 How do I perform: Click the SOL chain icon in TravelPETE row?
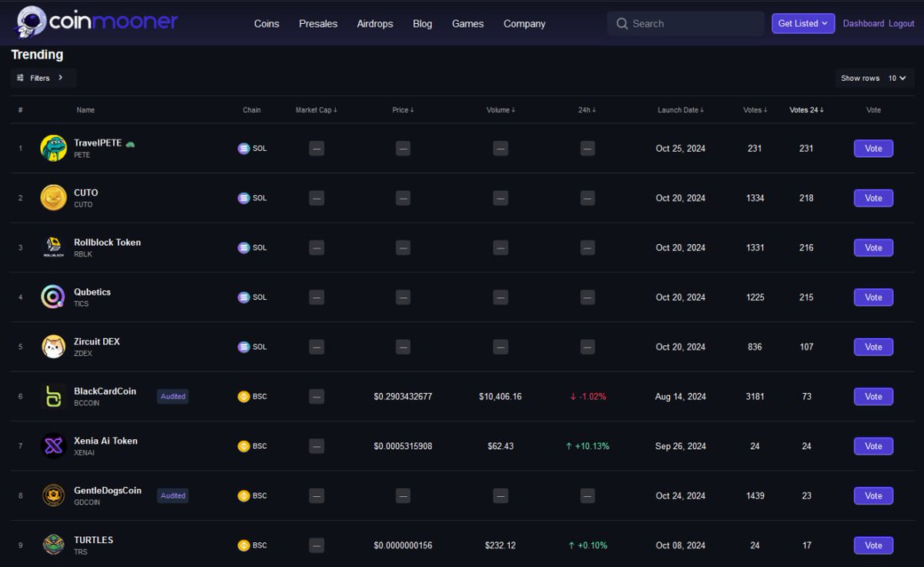click(x=243, y=149)
